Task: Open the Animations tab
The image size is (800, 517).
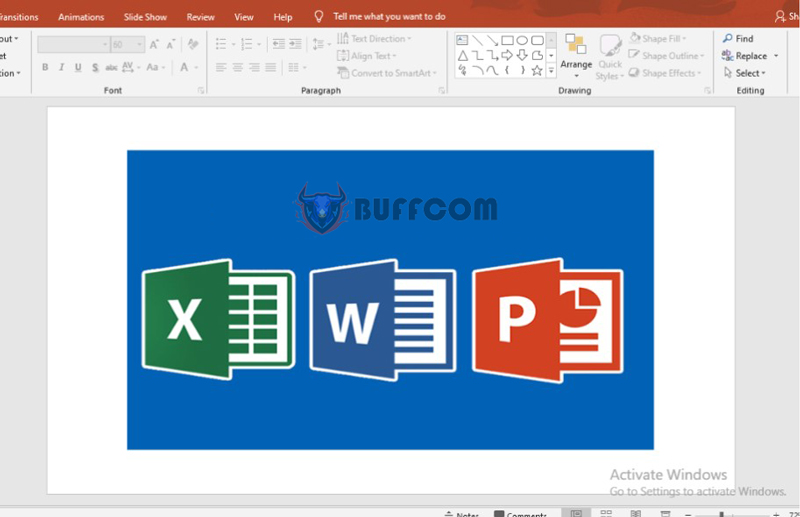Action: point(81,17)
